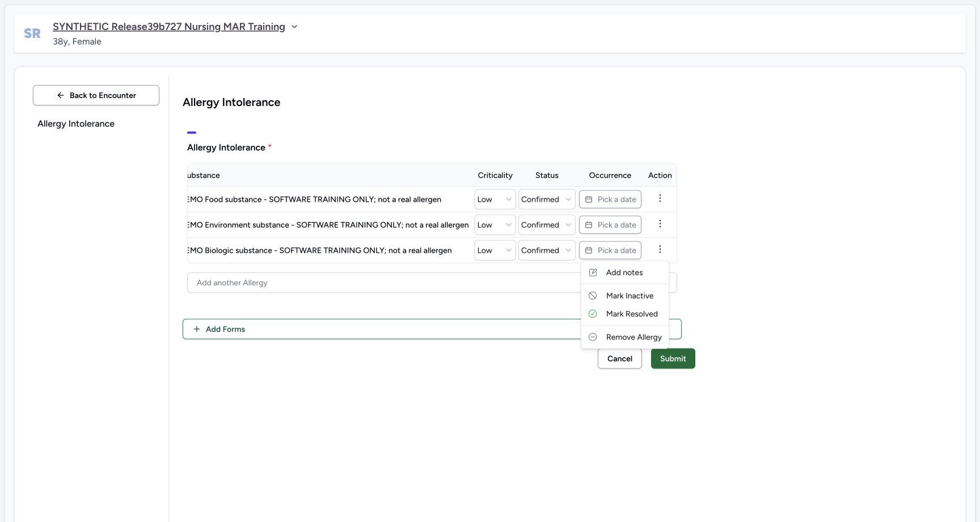Open action menu for DEMO Food substance row

(660, 198)
